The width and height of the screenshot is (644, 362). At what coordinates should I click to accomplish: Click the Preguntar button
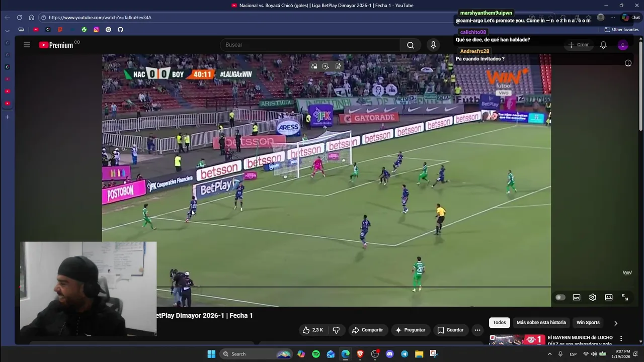coord(411,330)
